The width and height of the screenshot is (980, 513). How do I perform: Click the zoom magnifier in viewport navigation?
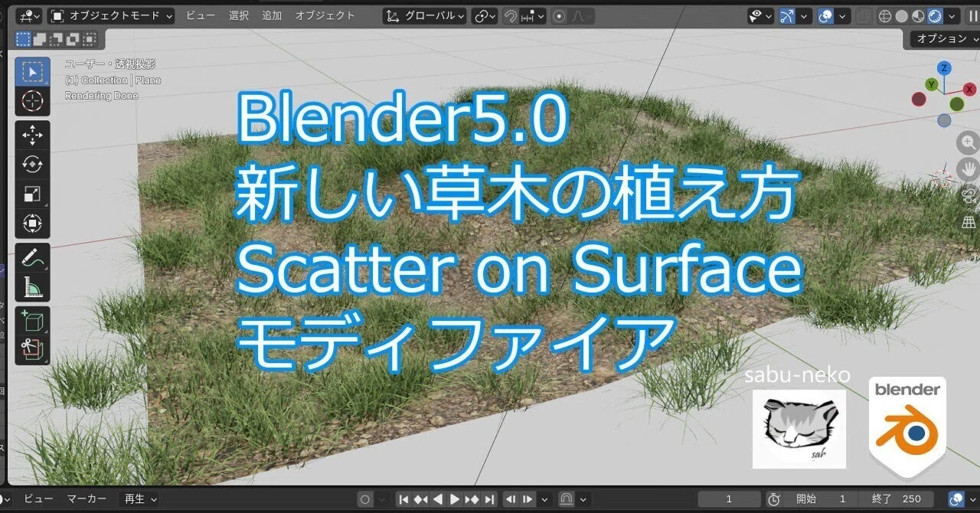969,142
